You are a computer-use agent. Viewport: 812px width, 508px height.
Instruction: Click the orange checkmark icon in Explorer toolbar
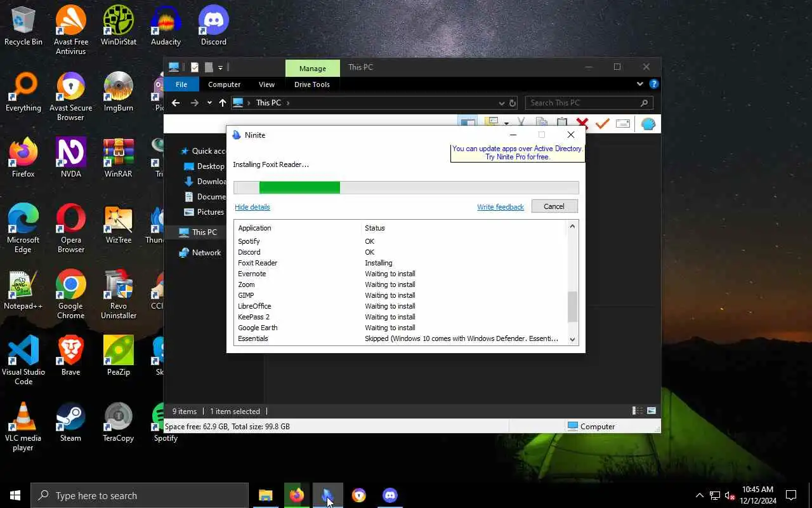pyautogui.click(x=602, y=123)
